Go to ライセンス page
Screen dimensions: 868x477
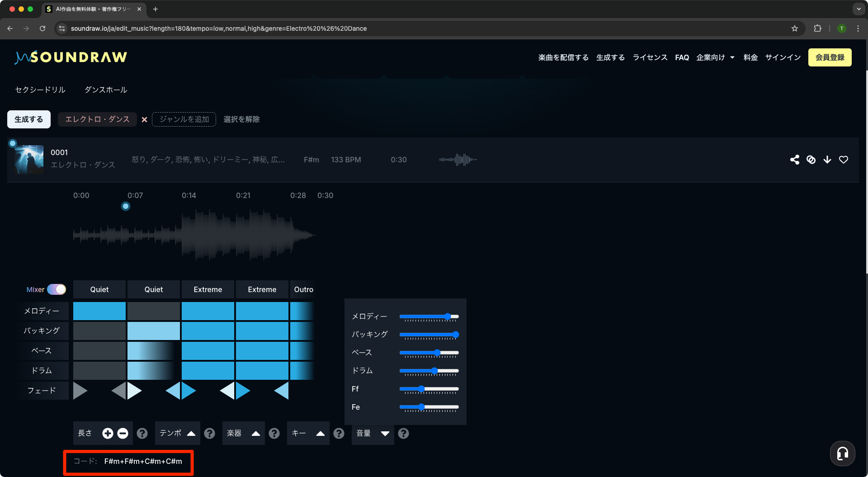(x=650, y=57)
